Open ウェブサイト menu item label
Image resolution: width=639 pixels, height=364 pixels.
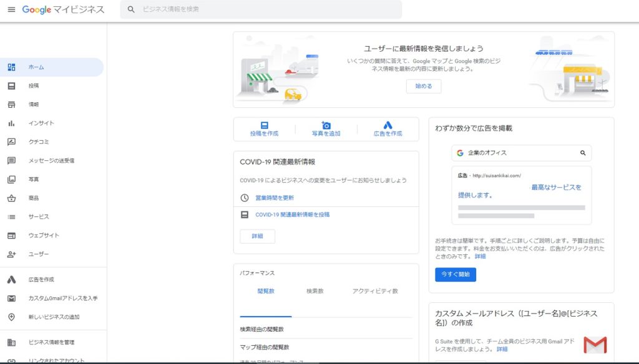(44, 236)
